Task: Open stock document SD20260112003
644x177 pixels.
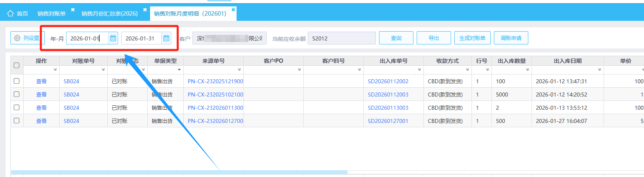Action: click(x=388, y=95)
